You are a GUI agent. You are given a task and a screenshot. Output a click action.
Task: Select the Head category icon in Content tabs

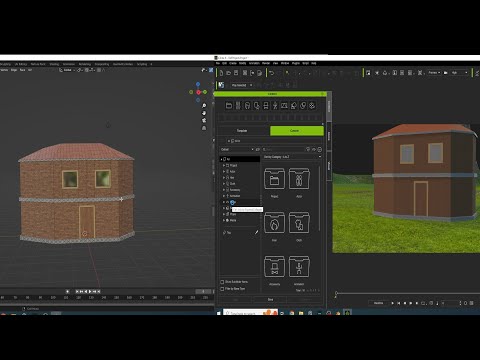pyautogui.click(x=247, y=106)
